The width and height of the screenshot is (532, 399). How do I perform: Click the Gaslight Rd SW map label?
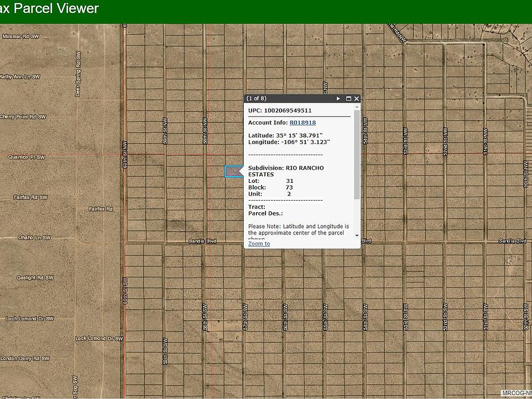[35, 278]
